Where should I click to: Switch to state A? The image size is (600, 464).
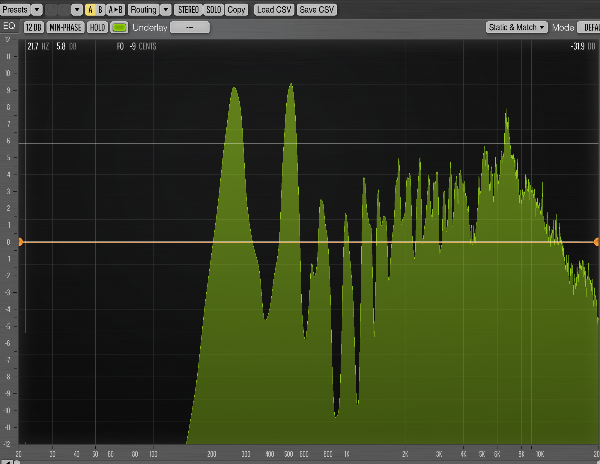point(90,10)
